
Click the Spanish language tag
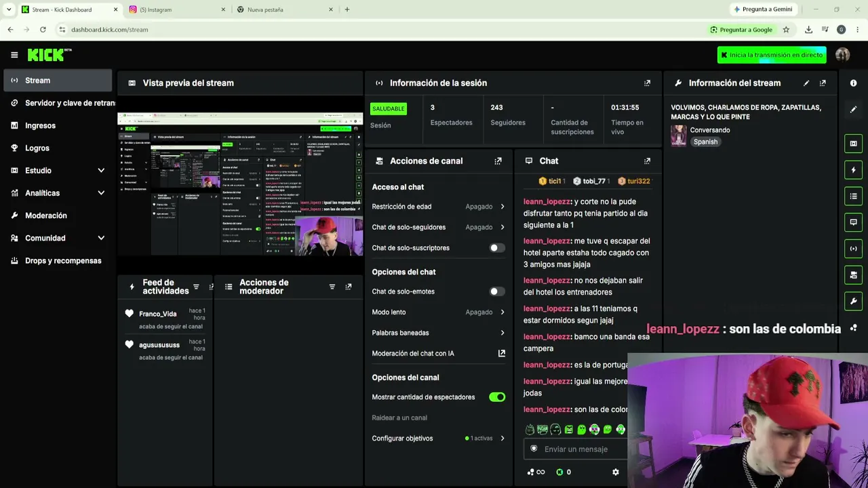click(705, 142)
